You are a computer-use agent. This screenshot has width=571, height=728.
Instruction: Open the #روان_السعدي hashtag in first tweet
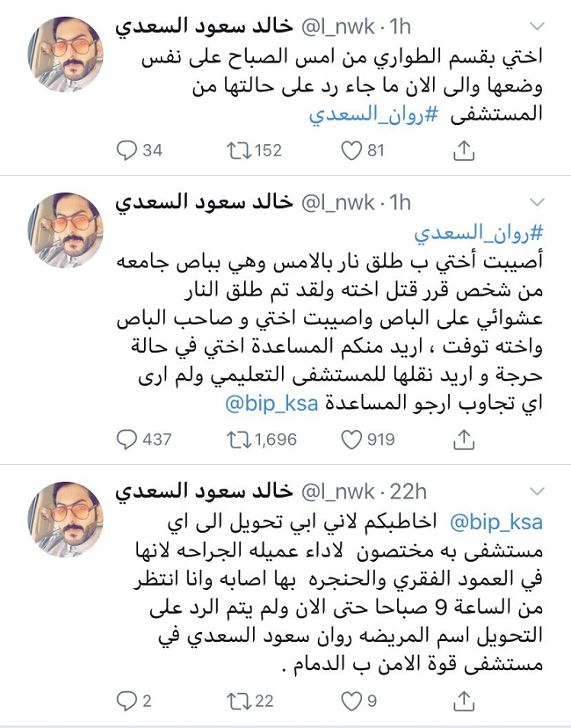click(x=373, y=114)
